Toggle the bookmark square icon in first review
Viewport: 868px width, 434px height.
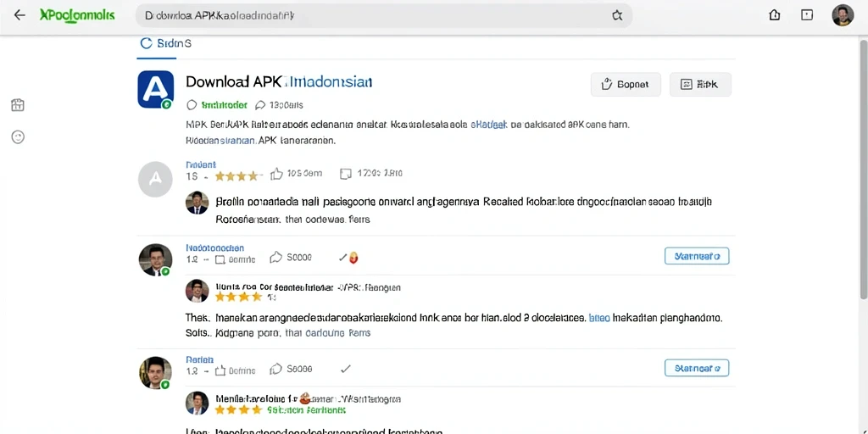[x=346, y=174]
